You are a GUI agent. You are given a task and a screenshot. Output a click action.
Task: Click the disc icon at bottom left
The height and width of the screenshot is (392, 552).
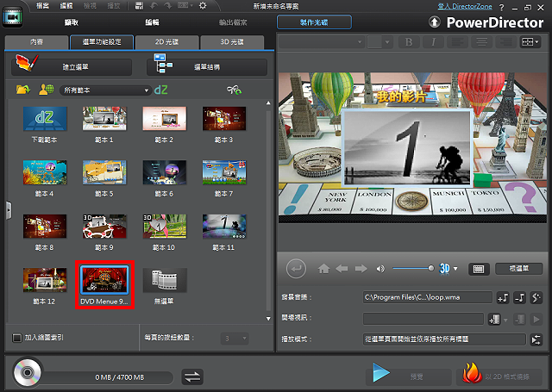click(x=27, y=372)
